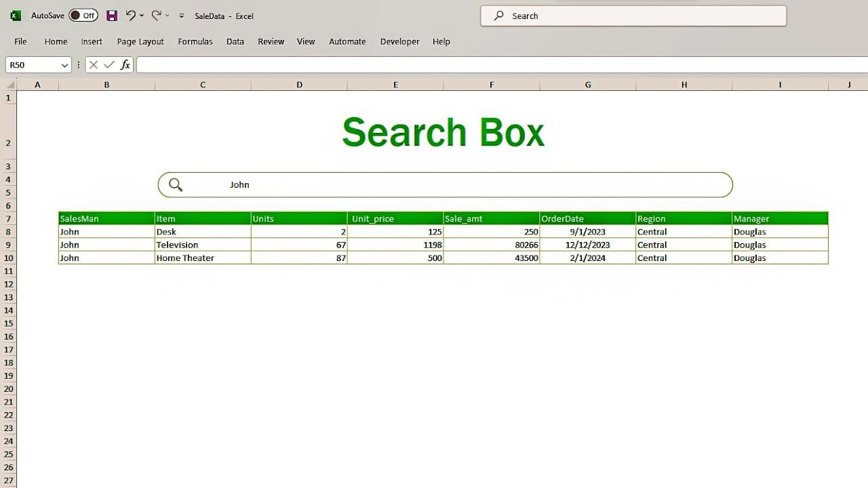
Task: Open the File menu
Action: [20, 41]
